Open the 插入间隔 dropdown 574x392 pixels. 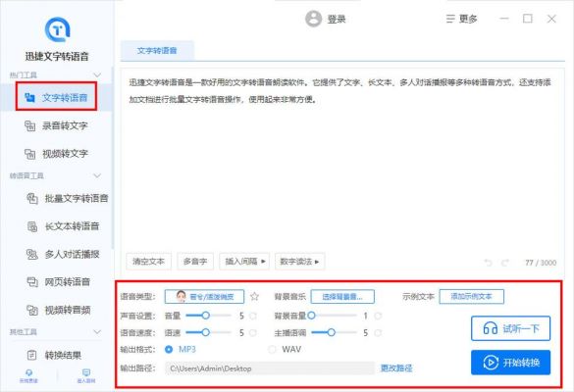coord(244,262)
